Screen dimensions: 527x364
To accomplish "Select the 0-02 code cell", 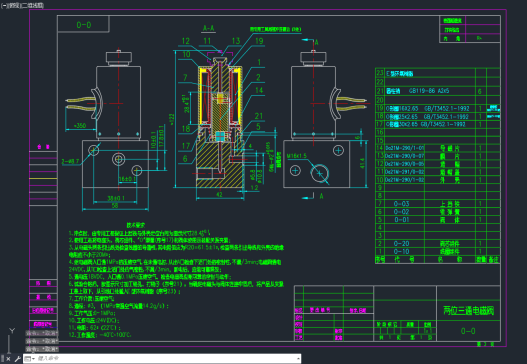I will [401, 212].
